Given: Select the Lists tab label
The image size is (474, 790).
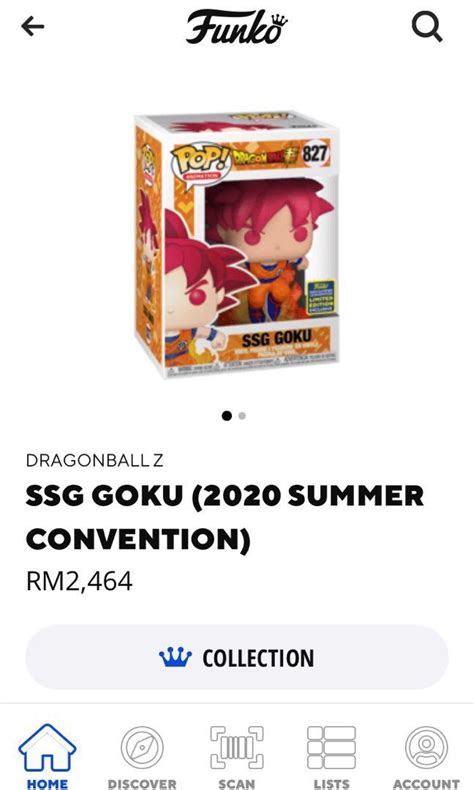Looking at the screenshot, I should tap(331, 783).
